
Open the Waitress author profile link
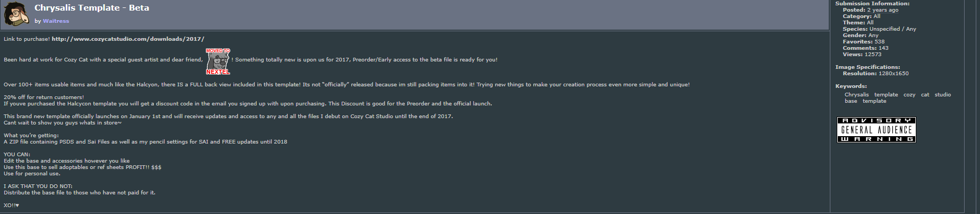(56, 21)
